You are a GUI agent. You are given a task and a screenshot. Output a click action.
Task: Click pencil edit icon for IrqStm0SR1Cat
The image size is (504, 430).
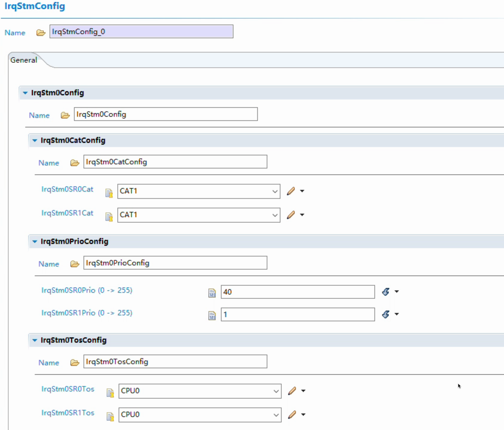[291, 215]
